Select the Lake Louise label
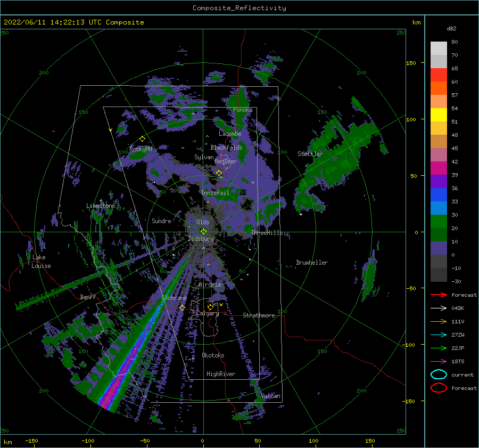 41,262
